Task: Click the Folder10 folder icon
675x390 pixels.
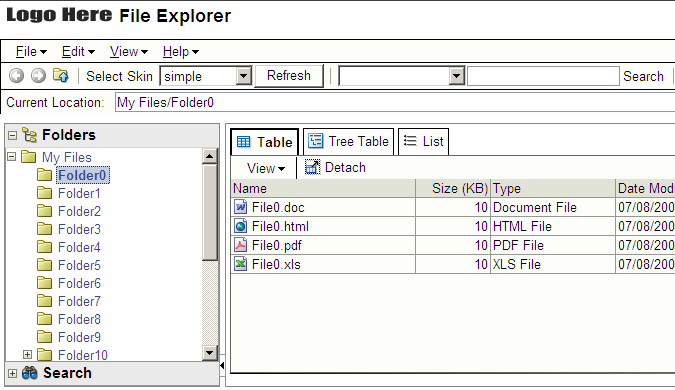Action: (44, 355)
